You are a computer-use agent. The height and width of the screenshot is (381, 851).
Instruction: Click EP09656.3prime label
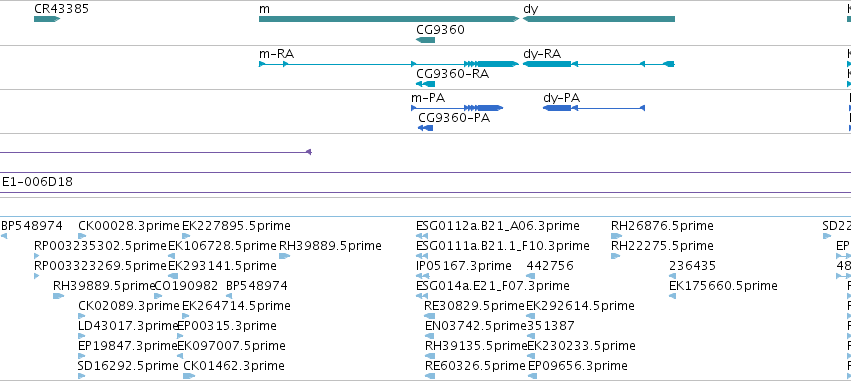(578, 366)
